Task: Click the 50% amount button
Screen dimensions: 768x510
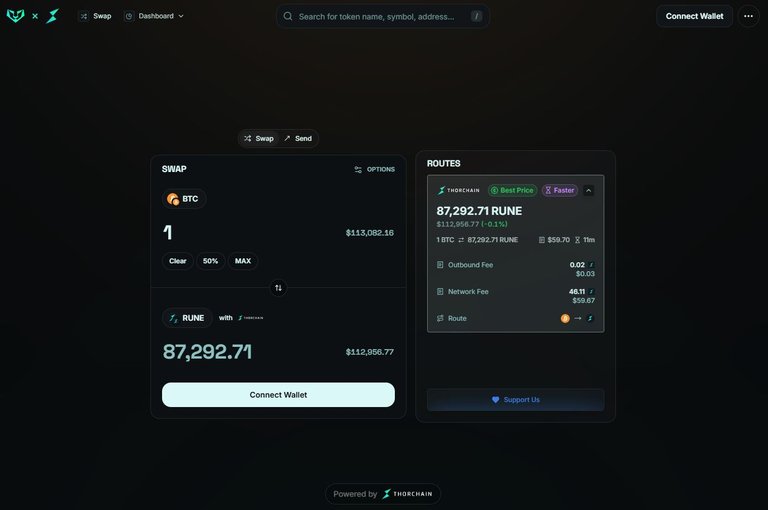Action: [x=210, y=261]
